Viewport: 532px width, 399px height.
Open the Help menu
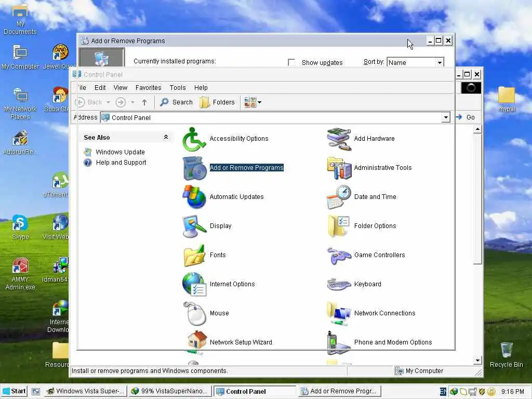(x=201, y=87)
